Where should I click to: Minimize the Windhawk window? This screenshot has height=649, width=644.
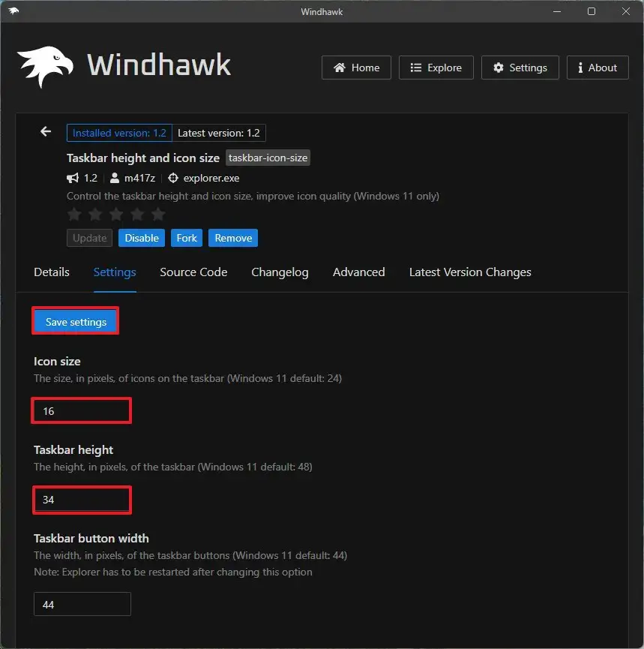[557, 11]
